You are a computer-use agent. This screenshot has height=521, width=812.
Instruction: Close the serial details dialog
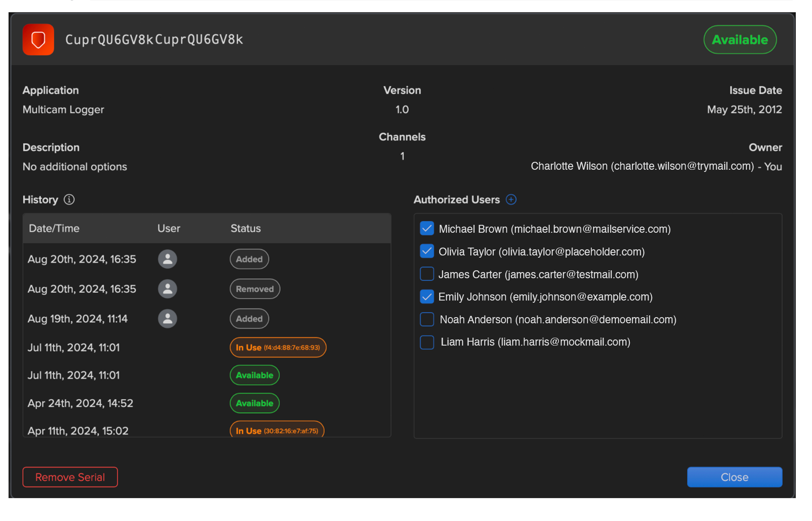coord(734,477)
